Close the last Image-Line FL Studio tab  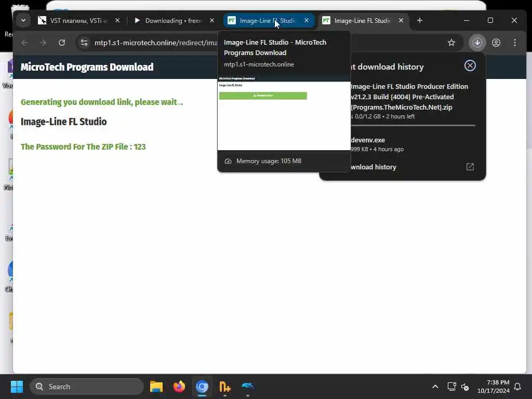(x=401, y=20)
